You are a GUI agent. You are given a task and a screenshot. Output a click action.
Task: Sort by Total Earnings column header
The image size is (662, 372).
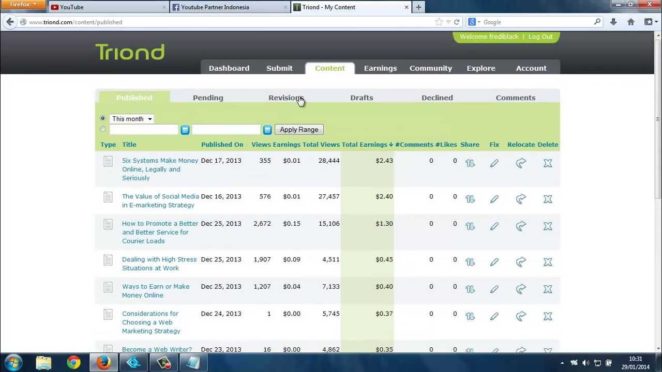pos(367,144)
